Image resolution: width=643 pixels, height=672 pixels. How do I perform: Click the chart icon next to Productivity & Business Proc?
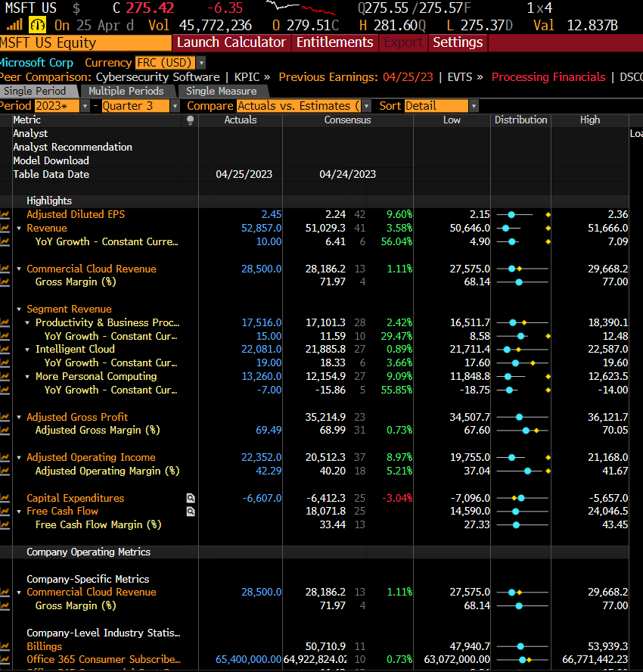[5, 322]
